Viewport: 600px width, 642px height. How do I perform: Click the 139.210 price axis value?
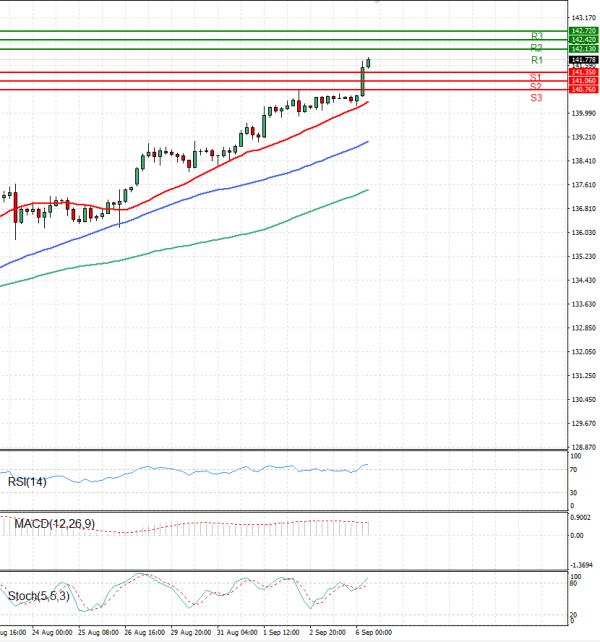(584, 137)
